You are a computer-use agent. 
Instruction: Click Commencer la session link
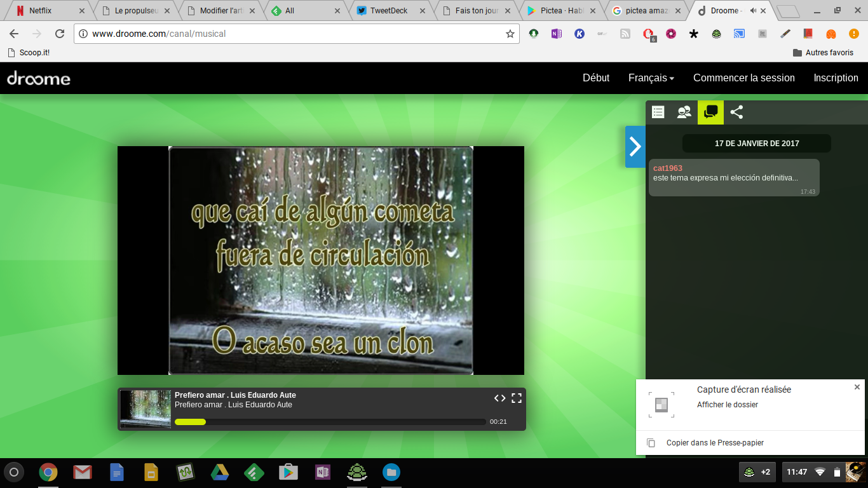coord(744,78)
